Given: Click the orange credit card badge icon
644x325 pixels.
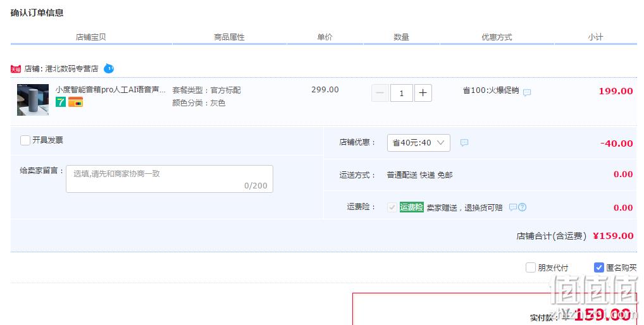Looking at the screenshot, I should pyautogui.click(x=75, y=102).
